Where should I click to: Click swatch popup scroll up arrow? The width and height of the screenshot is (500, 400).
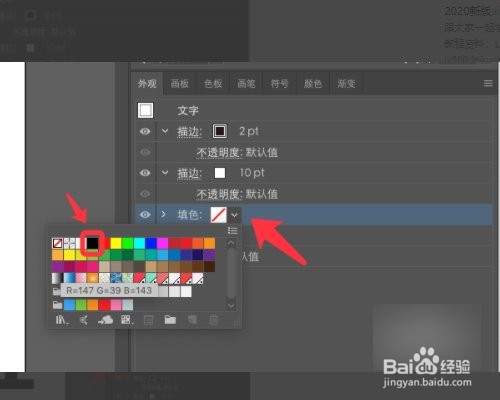click(x=231, y=243)
